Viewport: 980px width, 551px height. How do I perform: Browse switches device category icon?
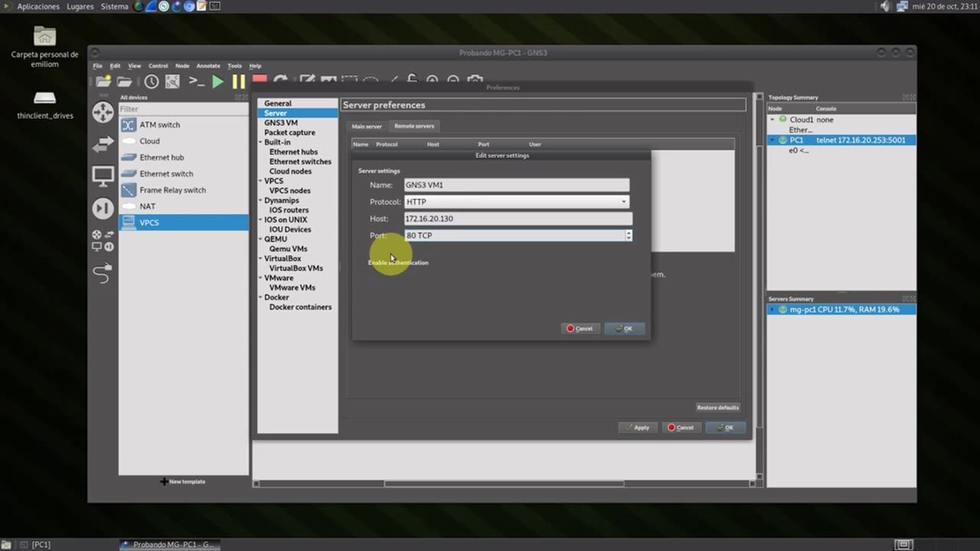point(103,144)
